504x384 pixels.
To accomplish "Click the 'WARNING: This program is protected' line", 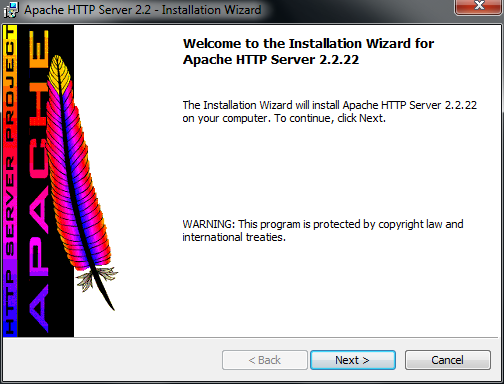I will [x=323, y=224].
